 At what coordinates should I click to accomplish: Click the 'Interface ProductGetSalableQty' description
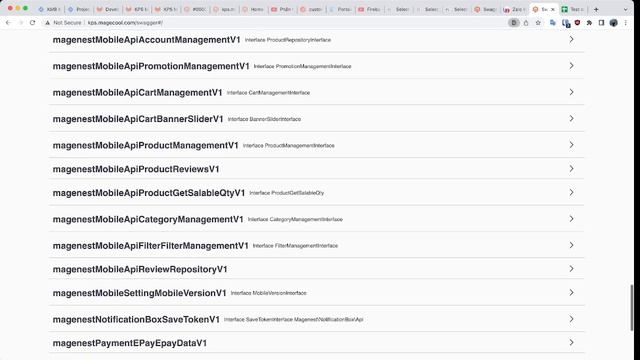pyautogui.click(x=287, y=193)
